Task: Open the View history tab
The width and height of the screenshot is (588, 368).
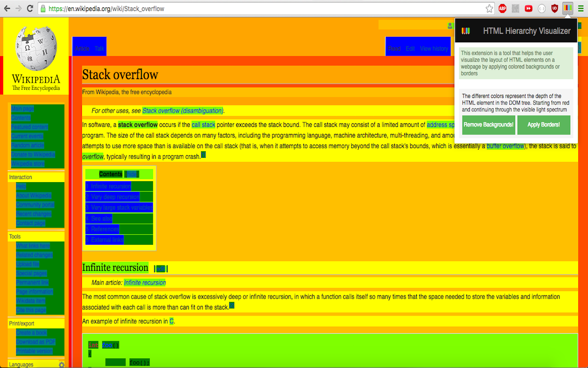Action: [x=434, y=49]
